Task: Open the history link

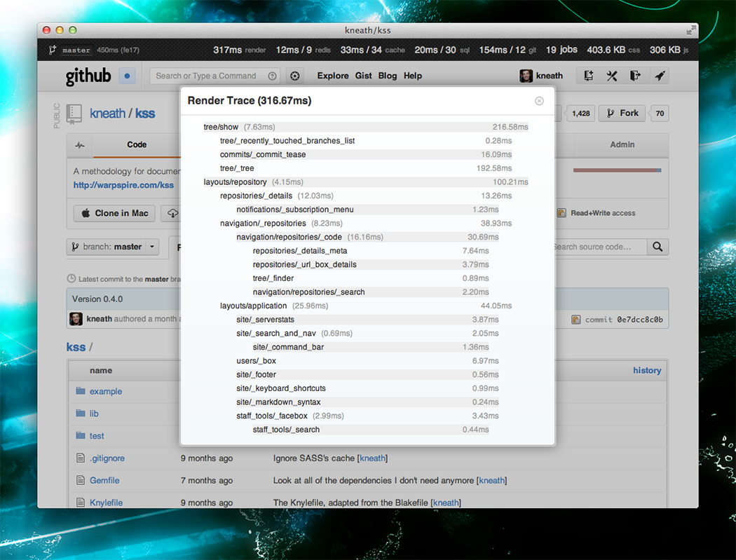Action: pos(646,370)
